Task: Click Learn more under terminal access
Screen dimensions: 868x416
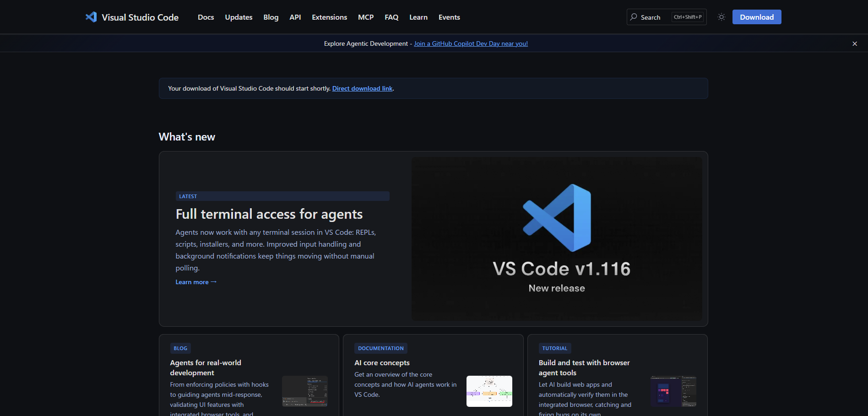Action: click(196, 282)
